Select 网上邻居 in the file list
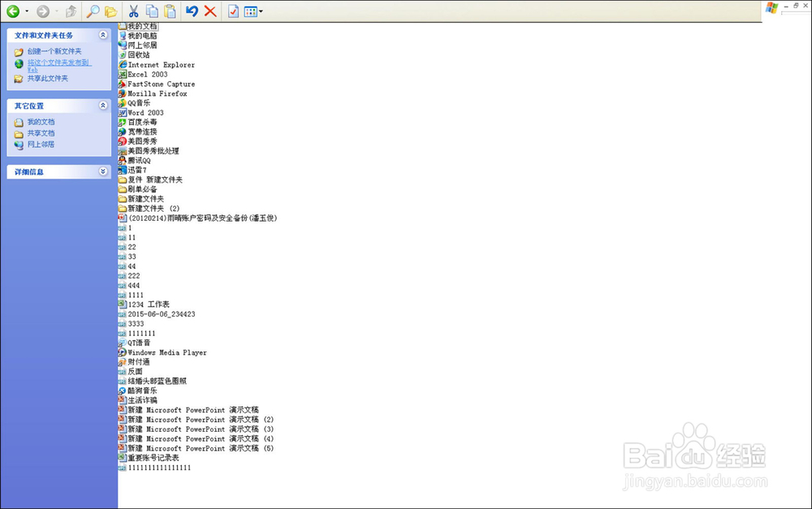This screenshot has height=509, width=812. [x=138, y=45]
